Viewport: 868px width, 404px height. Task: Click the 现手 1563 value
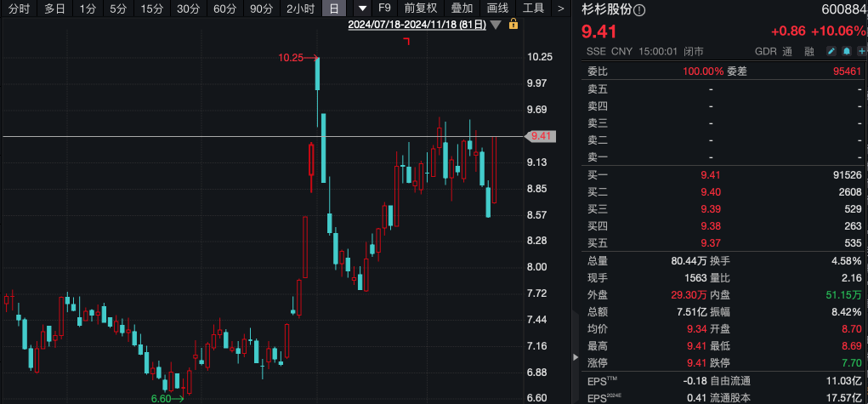695,278
